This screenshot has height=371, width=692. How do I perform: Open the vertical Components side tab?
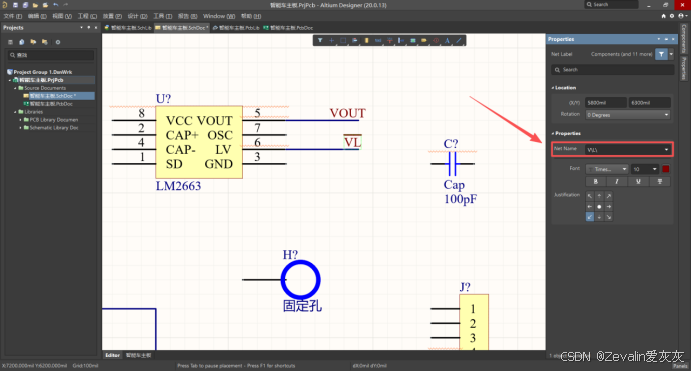684,39
